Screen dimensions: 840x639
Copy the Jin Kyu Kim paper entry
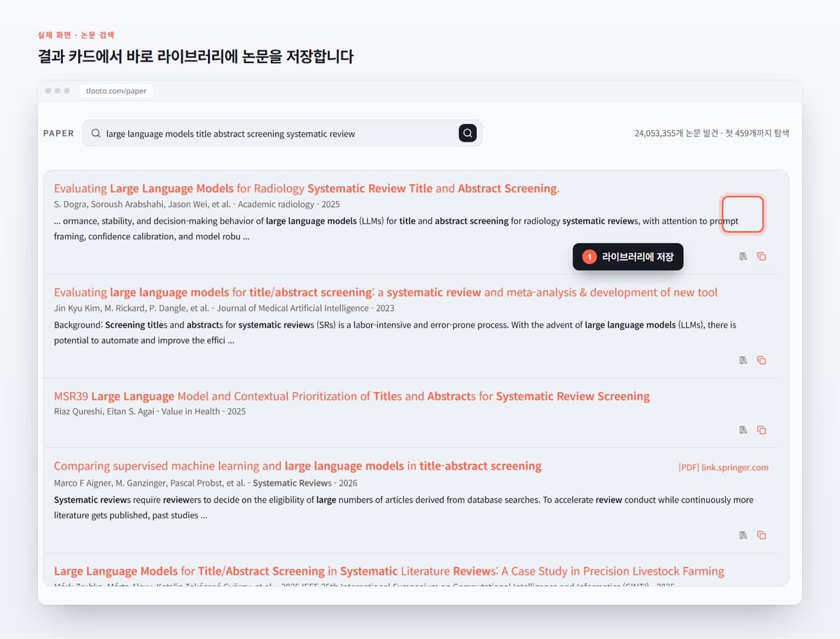click(x=762, y=360)
